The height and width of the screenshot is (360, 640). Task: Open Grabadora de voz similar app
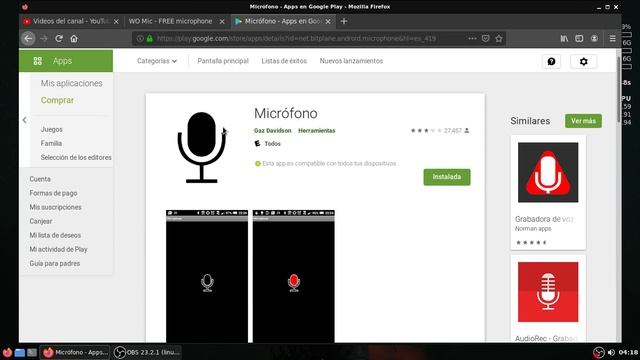point(548,192)
